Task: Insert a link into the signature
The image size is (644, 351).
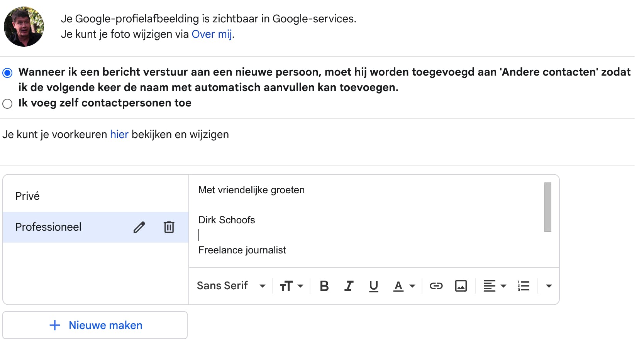Action: (x=436, y=286)
